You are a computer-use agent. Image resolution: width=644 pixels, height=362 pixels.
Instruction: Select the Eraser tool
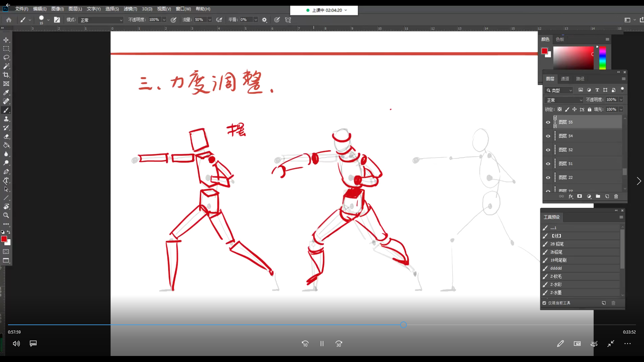click(6, 136)
